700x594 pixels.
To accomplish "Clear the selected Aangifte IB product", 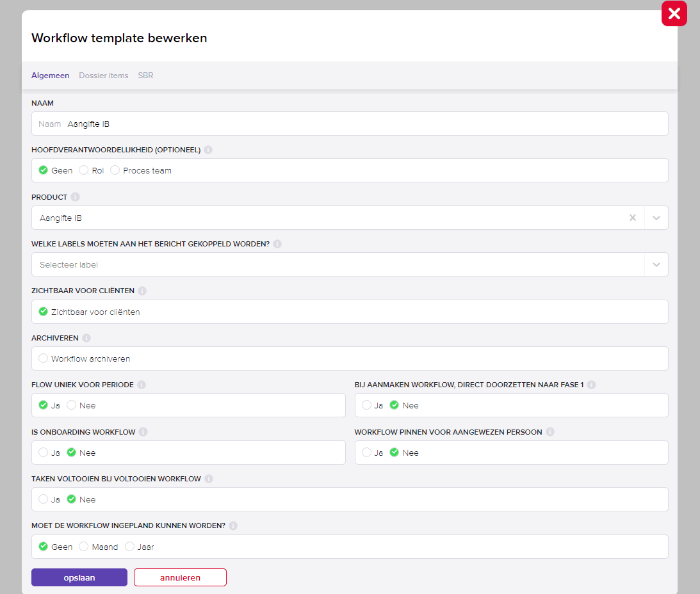I will tap(633, 218).
